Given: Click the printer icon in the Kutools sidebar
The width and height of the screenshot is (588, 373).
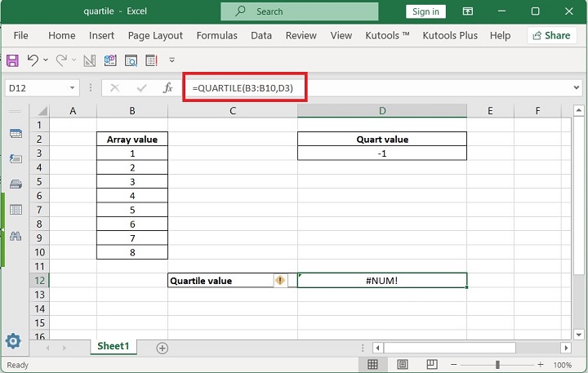Looking at the screenshot, I should click(15, 184).
